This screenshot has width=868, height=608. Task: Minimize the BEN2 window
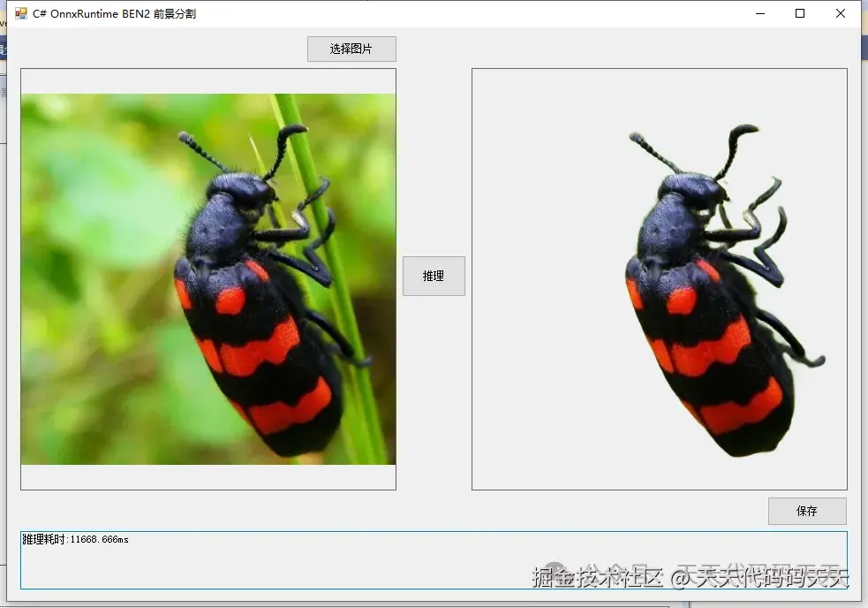point(760,13)
